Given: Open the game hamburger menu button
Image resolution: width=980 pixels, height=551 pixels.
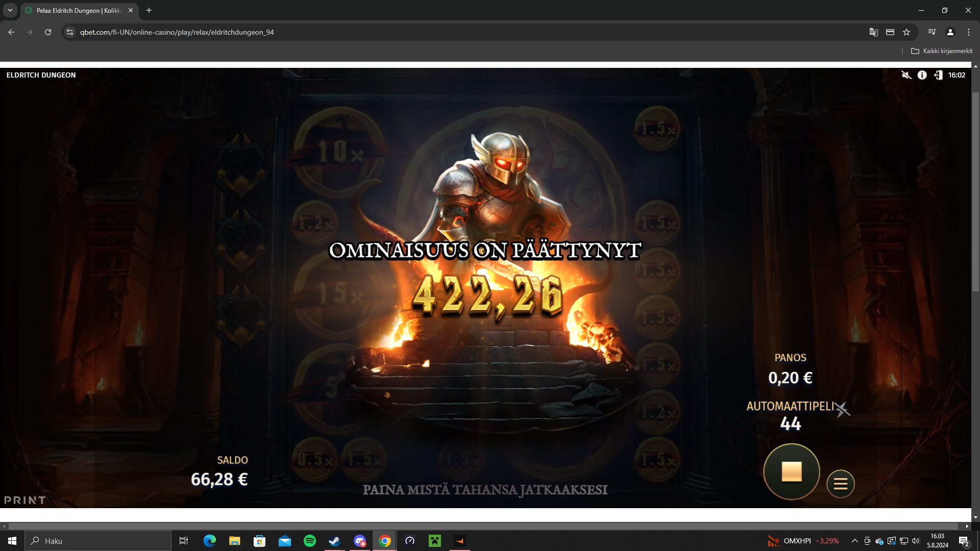Looking at the screenshot, I should [x=840, y=484].
